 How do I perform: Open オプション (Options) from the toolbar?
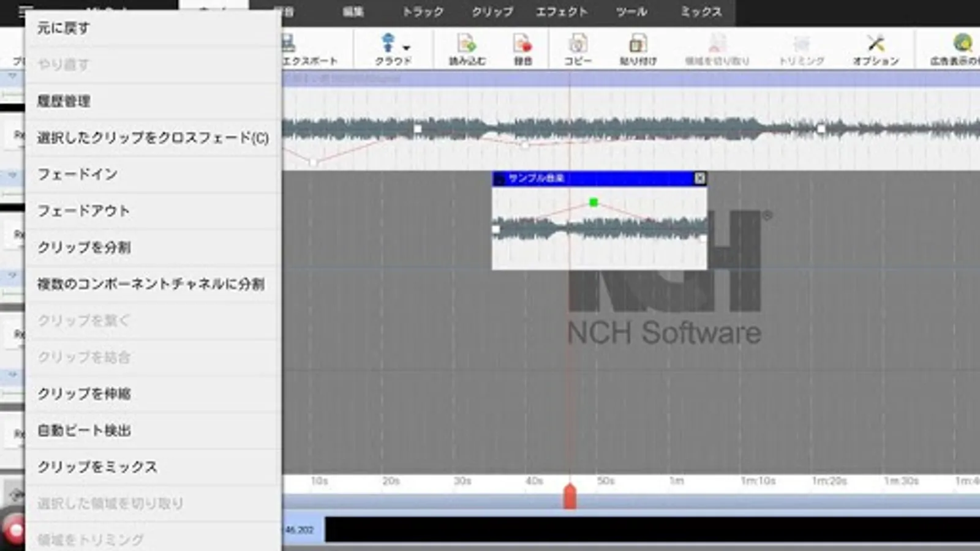[x=876, y=49]
